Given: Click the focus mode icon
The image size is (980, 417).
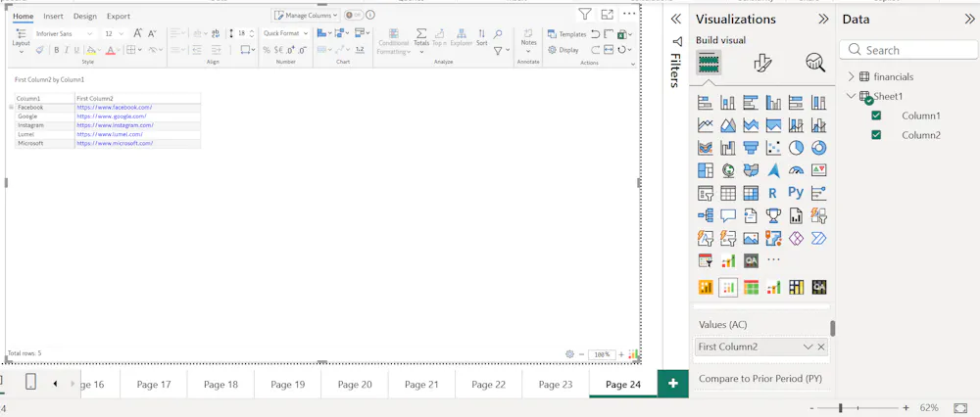Looking at the screenshot, I should [x=607, y=14].
